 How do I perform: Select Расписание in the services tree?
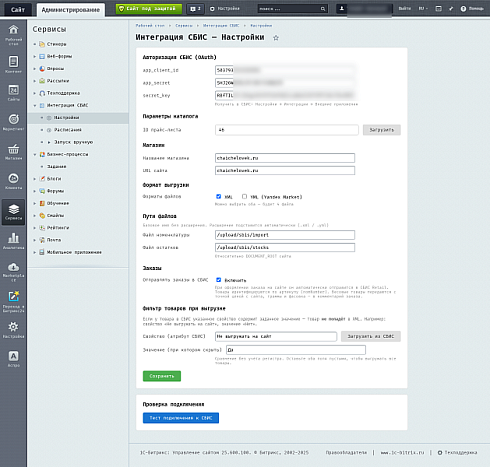pos(68,130)
